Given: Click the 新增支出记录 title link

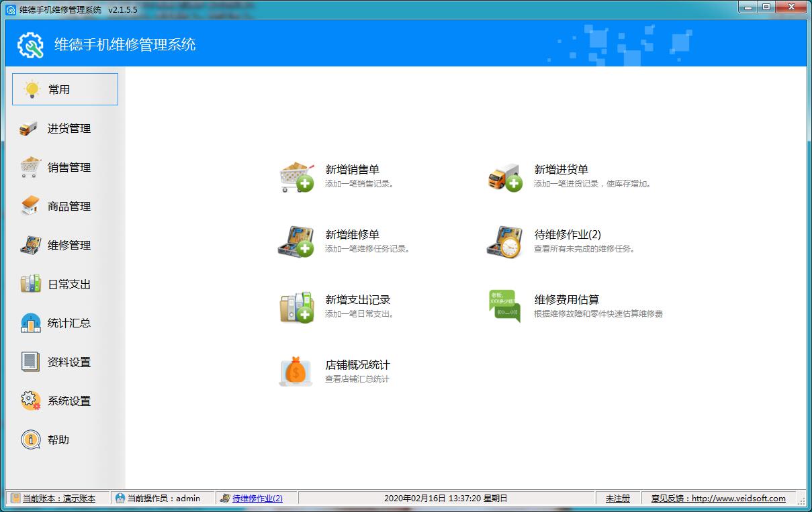Looking at the screenshot, I should pos(358,299).
